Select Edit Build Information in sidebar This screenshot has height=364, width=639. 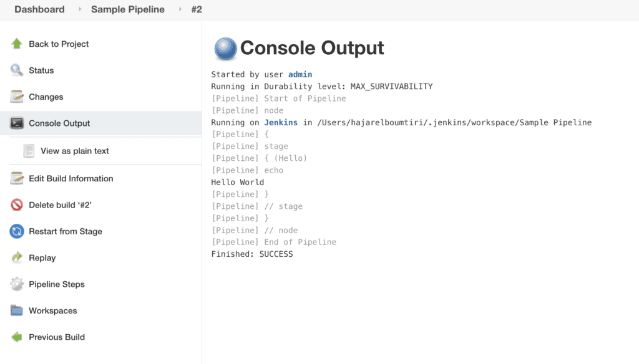[71, 178]
